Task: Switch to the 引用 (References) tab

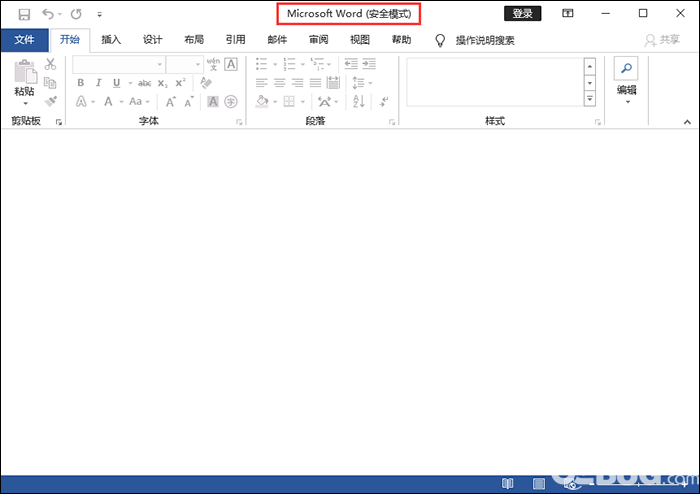Action: pos(235,40)
